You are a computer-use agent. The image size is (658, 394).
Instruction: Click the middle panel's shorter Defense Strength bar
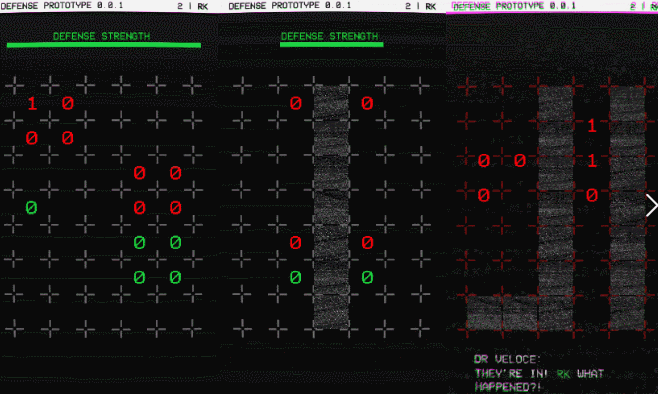point(332,44)
